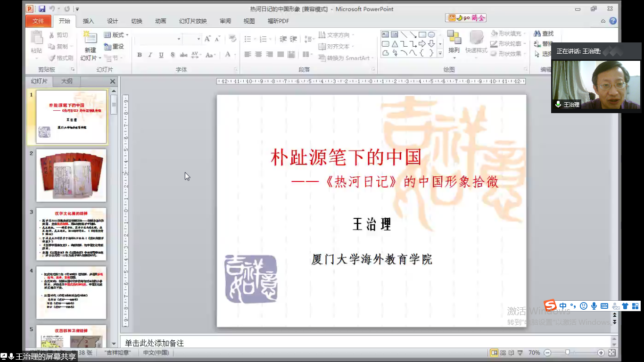Toggle Bold text formatting
Image resolution: width=644 pixels, height=362 pixels.
tap(140, 55)
